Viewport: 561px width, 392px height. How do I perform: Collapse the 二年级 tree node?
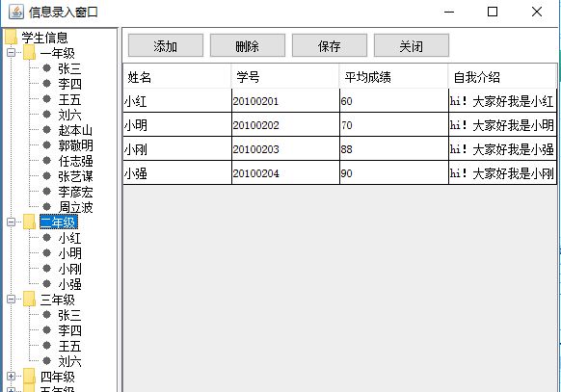coord(12,222)
